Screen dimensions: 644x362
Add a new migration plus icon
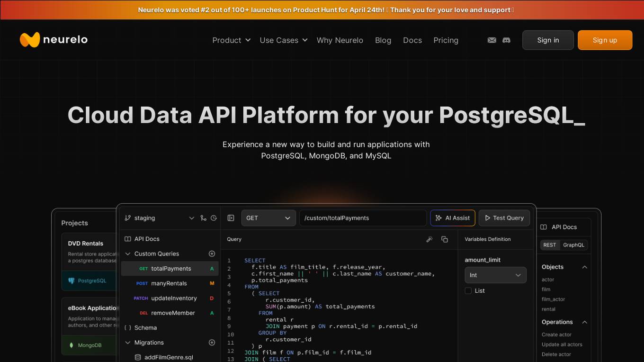tap(212, 343)
